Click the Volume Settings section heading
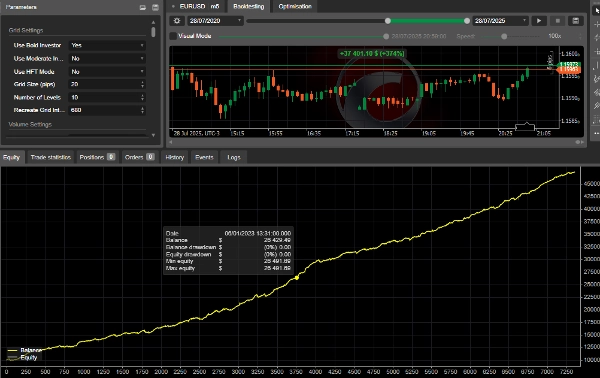Image resolution: width=600 pixels, height=378 pixels. [30, 124]
